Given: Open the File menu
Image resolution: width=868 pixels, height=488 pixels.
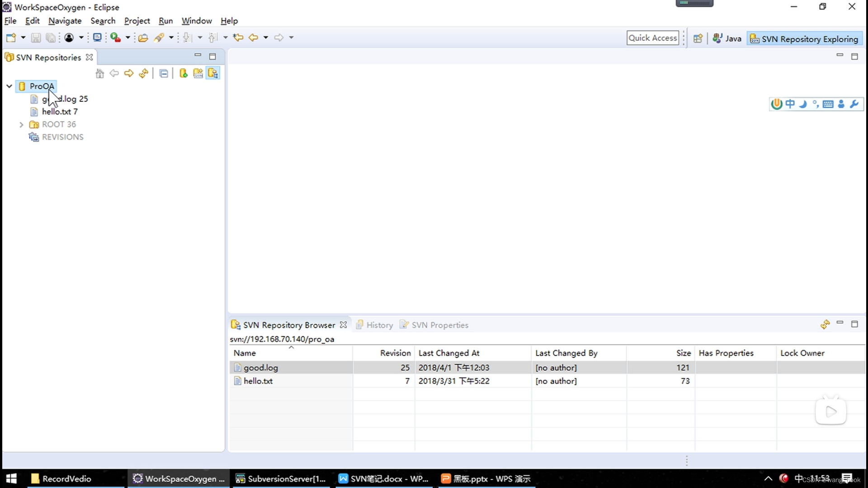Looking at the screenshot, I should (10, 21).
